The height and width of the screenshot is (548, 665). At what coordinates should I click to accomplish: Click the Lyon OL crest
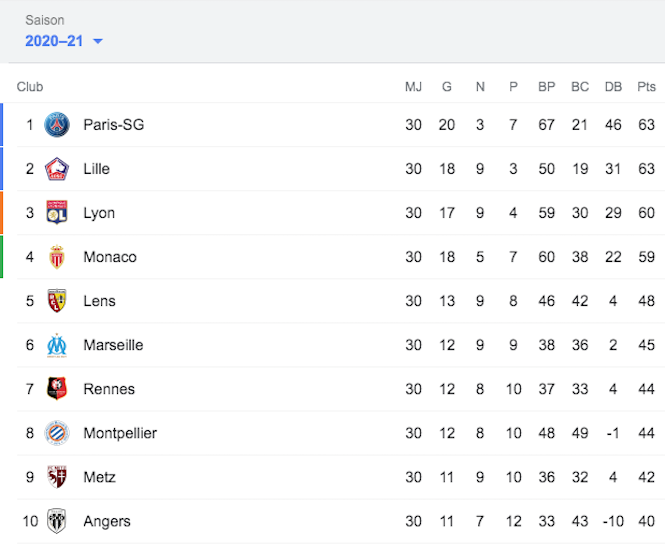tap(57, 212)
